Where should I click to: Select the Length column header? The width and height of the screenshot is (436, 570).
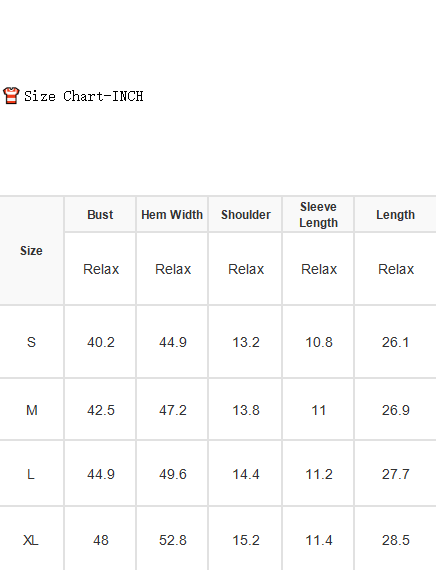coord(396,214)
